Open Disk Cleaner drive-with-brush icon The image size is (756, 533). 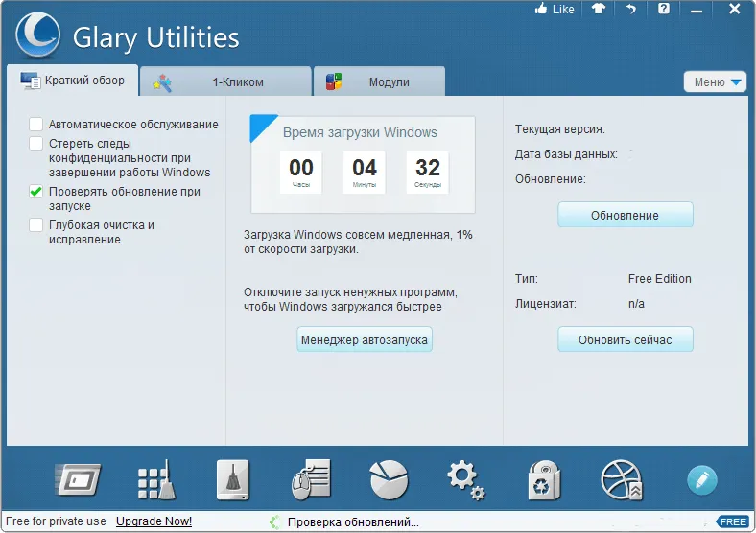click(x=233, y=480)
